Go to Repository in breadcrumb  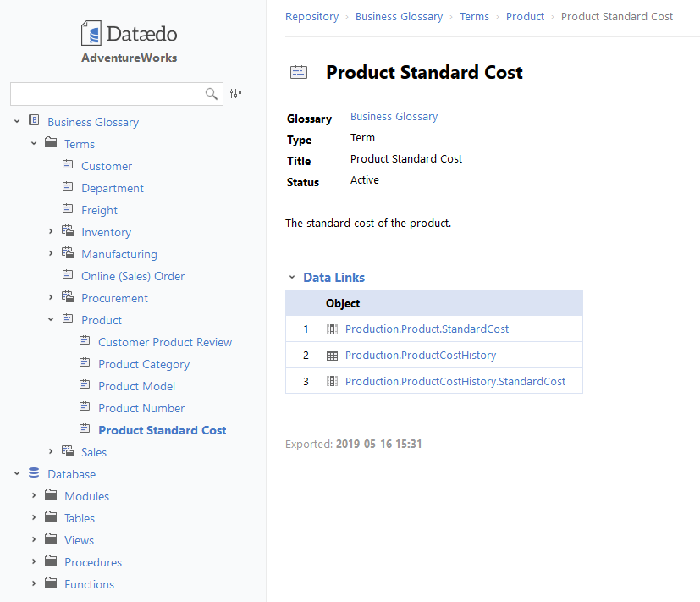coord(311,16)
